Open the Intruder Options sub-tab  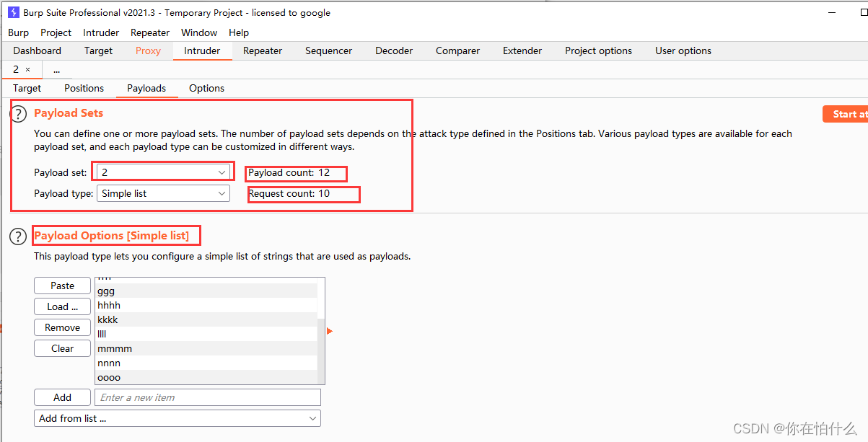[207, 88]
